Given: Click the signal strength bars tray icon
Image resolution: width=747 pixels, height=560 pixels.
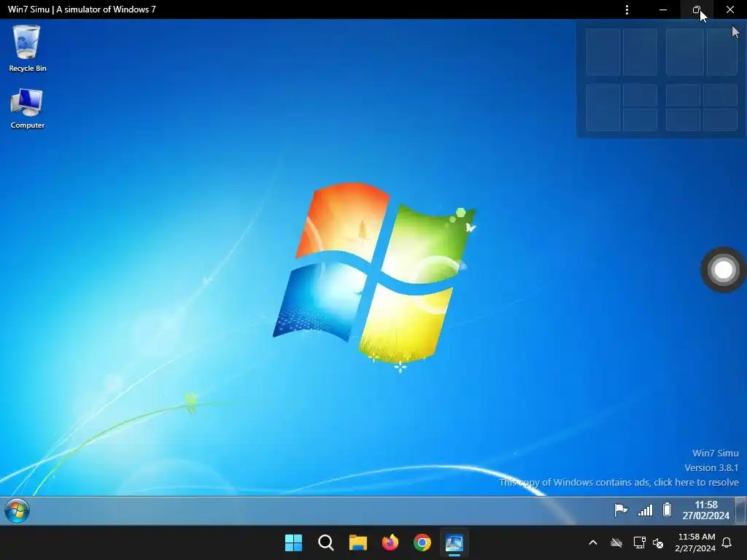Looking at the screenshot, I should [x=645, y=510].
